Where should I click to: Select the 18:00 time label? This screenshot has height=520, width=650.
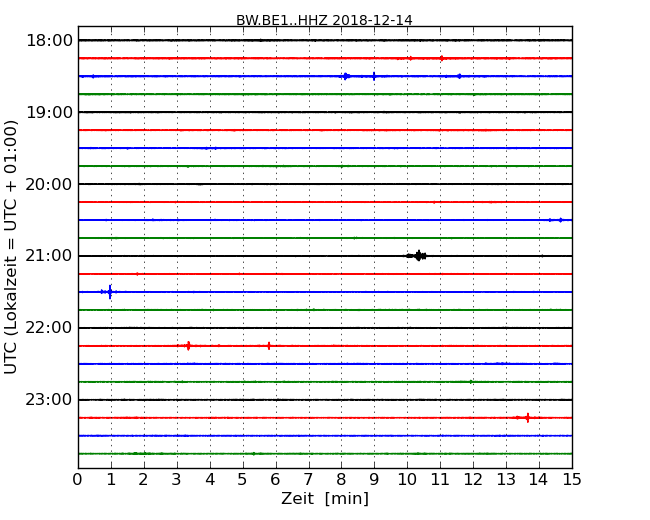coord(49,41)
